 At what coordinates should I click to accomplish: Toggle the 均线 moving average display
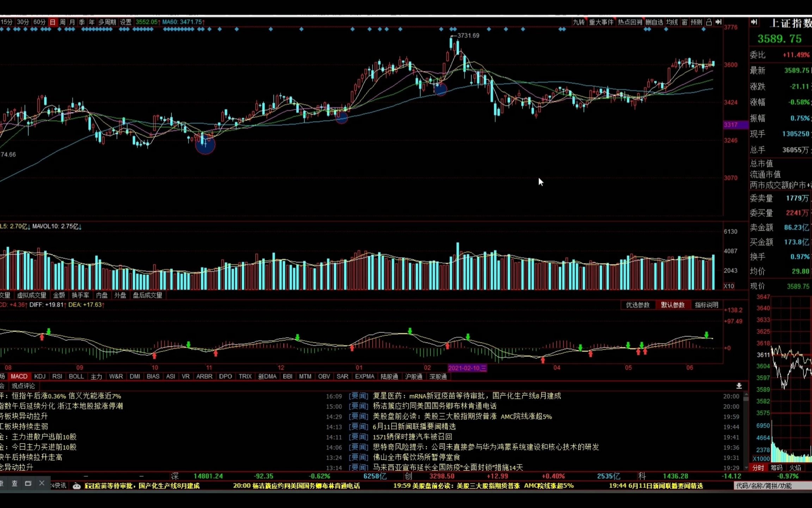point(672,22)
